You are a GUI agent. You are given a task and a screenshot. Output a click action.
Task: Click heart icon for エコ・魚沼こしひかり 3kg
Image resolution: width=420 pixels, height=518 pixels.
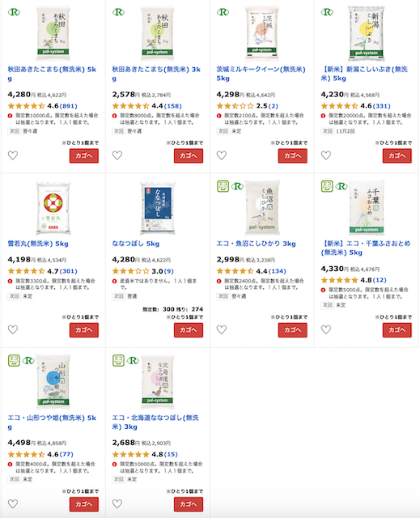[x=222, y=329]
